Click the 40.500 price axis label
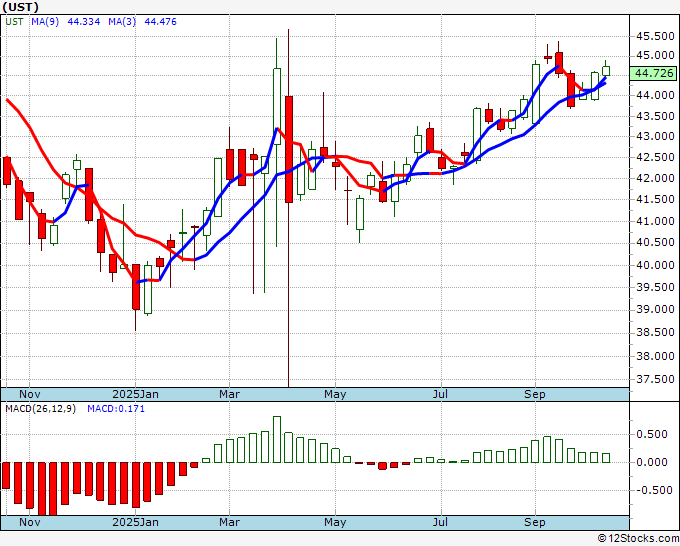This screenshot has width=680, height=546. pyautogui.click(x=655, y=242)
